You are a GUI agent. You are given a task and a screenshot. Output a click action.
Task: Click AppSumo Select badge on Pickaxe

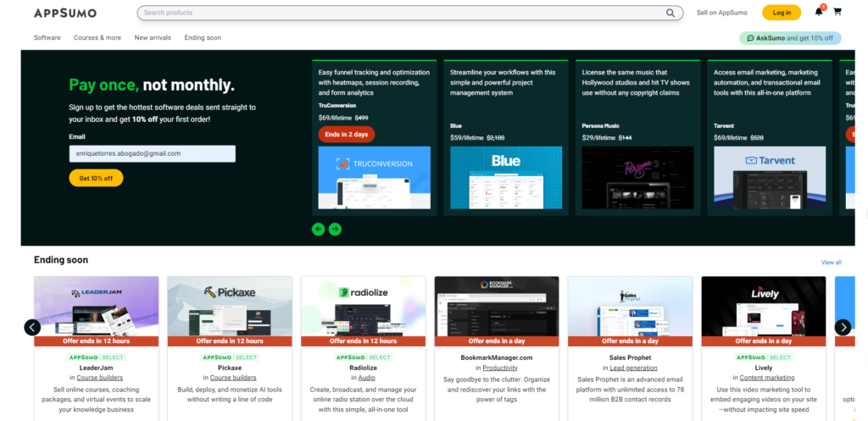(230, 357)
